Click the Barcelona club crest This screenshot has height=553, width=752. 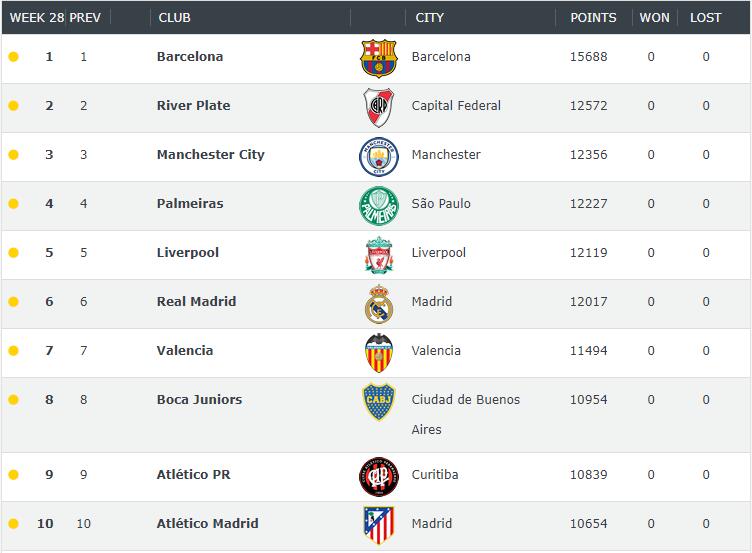tap(378, 58)
